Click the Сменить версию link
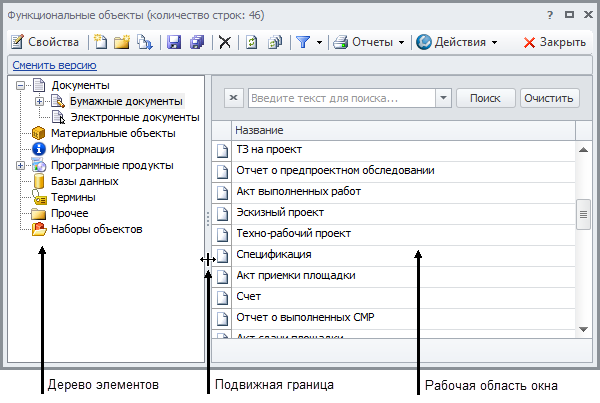Viewport: 600px width, 403px height. click(x=53, y=65)
